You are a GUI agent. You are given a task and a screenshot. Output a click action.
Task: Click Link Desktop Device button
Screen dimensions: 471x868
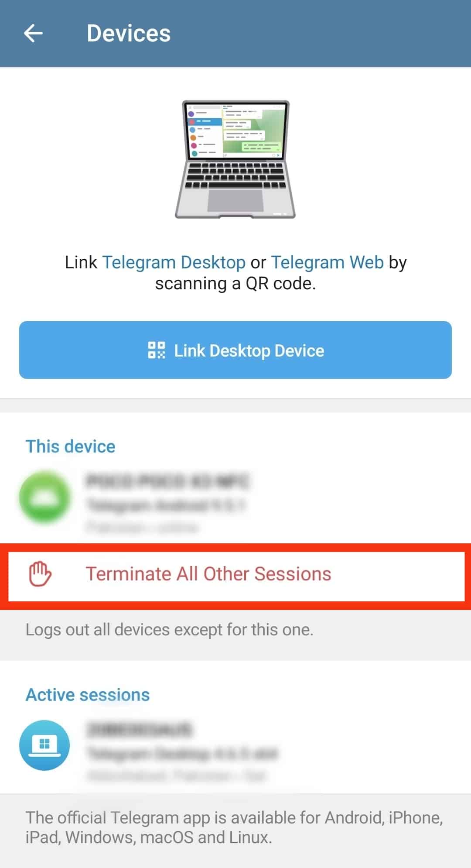tap(235, 350)
